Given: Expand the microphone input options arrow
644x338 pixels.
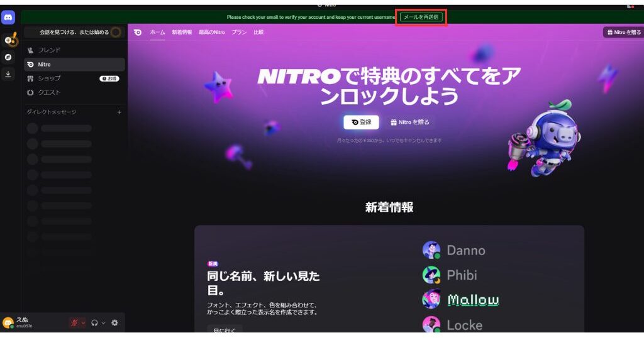Looking at the screenshot, I should pos(83,323).
